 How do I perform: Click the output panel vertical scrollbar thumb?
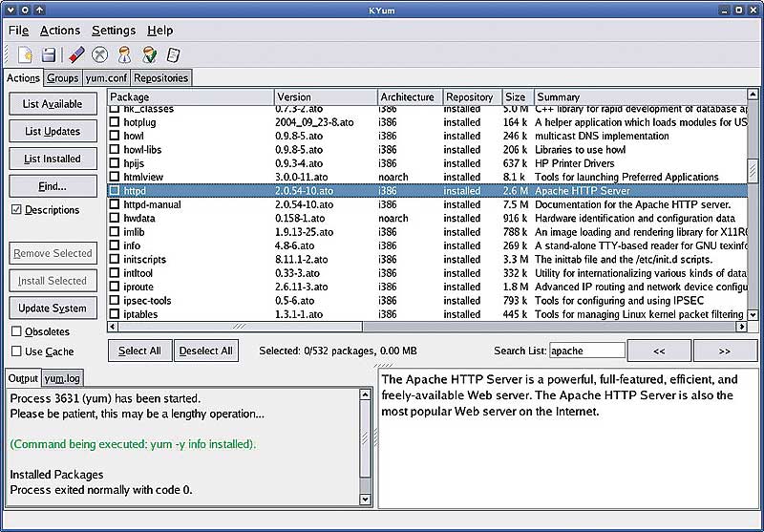365,438
